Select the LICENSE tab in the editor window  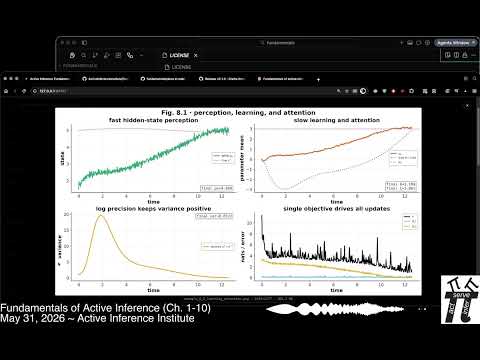click(180, 55)
